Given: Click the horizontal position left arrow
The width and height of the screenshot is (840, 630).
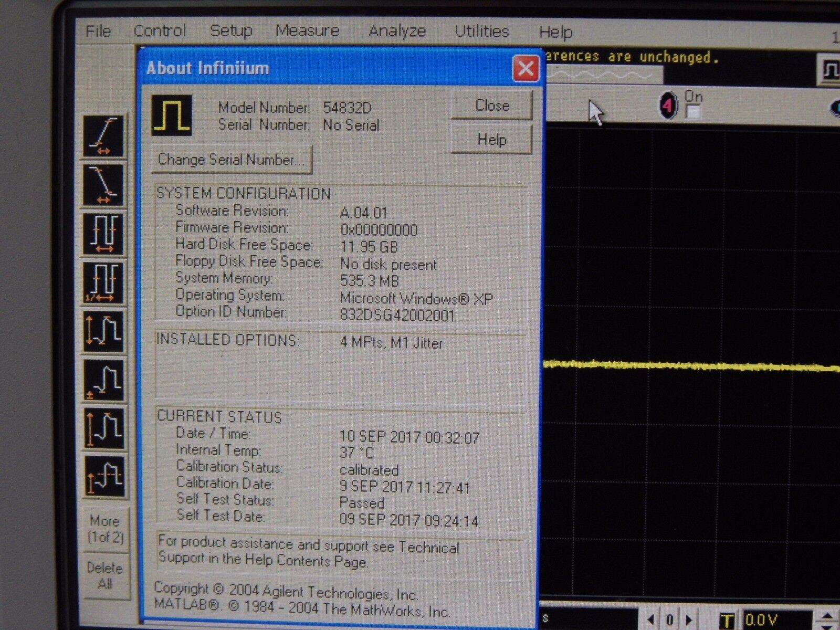Looking at the screenshot, I should (651, 619).
